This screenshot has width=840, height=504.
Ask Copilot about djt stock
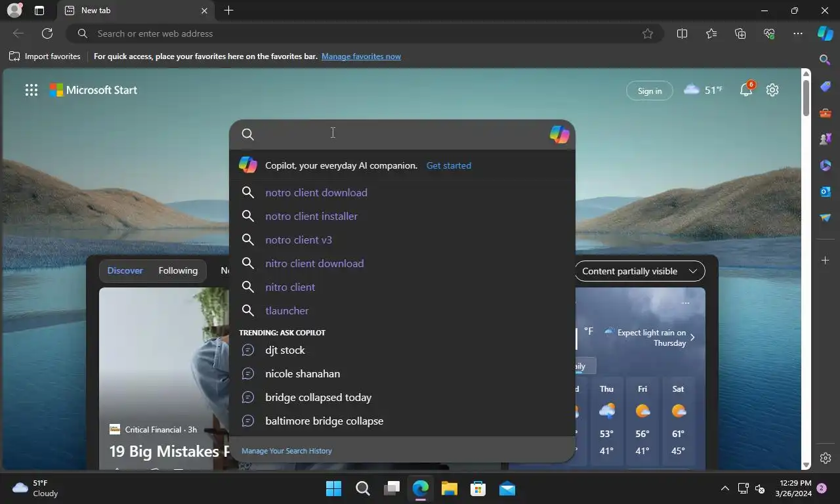[402, 350]
